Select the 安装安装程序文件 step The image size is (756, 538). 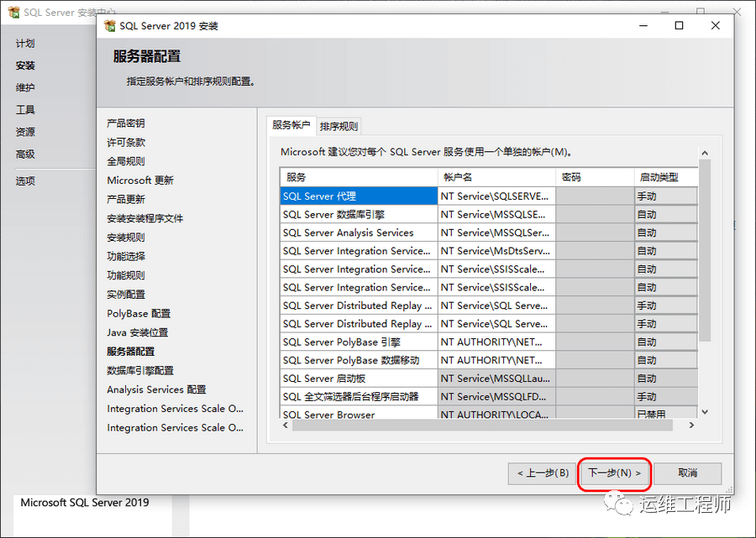pos(144,218)
